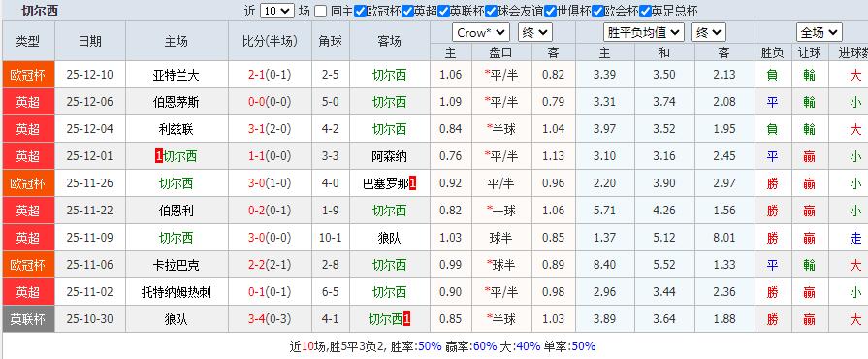The height and width of the screenshot is (359, 868).
Task: Click the 球半 handicap on 25-11-09 row
Action: coord(501,238)
